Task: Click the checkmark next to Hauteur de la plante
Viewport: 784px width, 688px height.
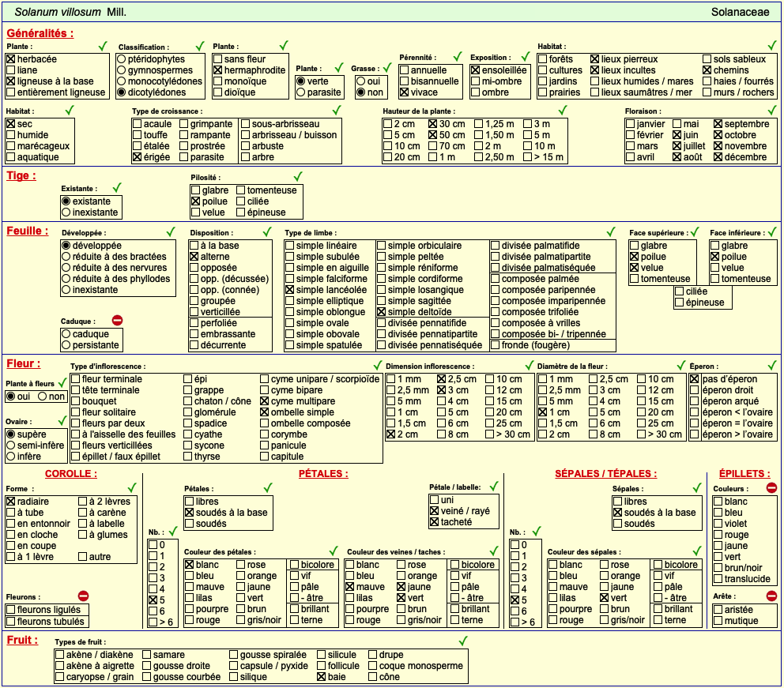Action: [563, 110]
